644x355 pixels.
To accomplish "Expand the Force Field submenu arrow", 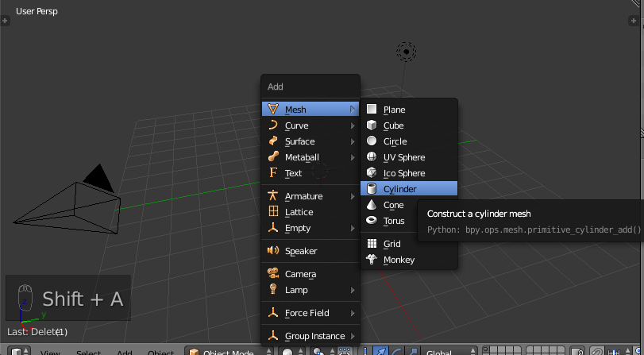I will 353,313.
